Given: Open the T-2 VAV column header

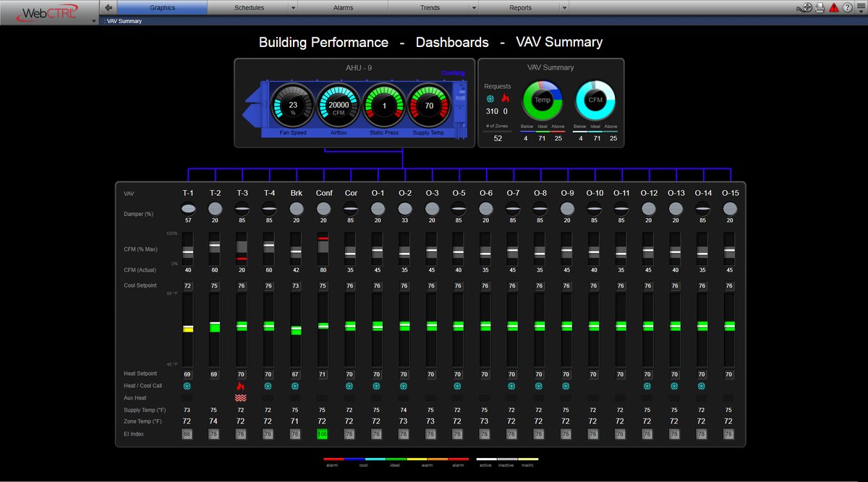Looking at the screenshot, I should [215, 193].
